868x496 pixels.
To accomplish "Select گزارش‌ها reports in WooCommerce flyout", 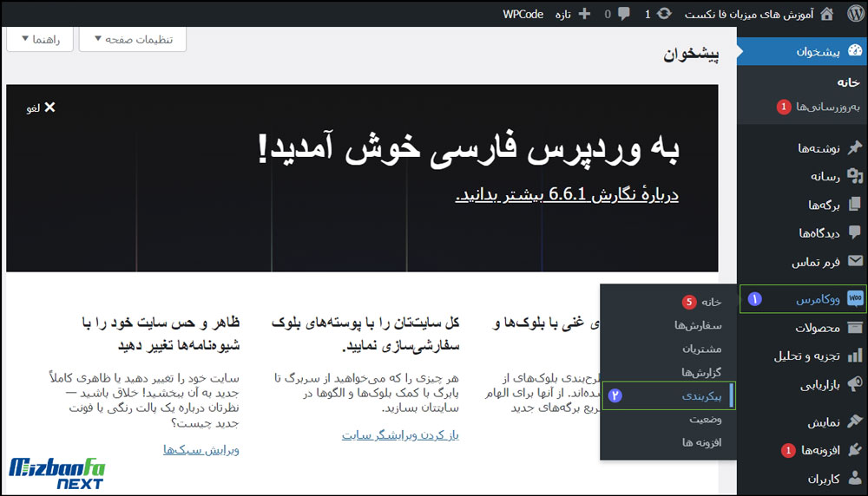I will point(701,372).
